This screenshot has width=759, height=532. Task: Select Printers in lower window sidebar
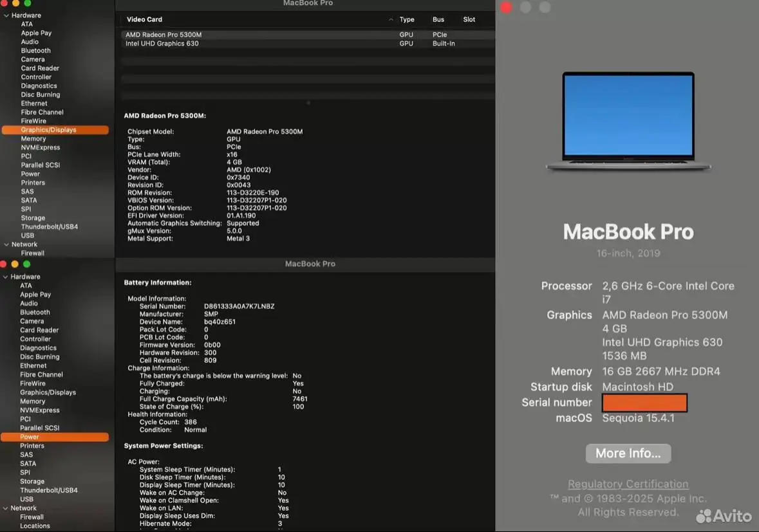[32, 446]
